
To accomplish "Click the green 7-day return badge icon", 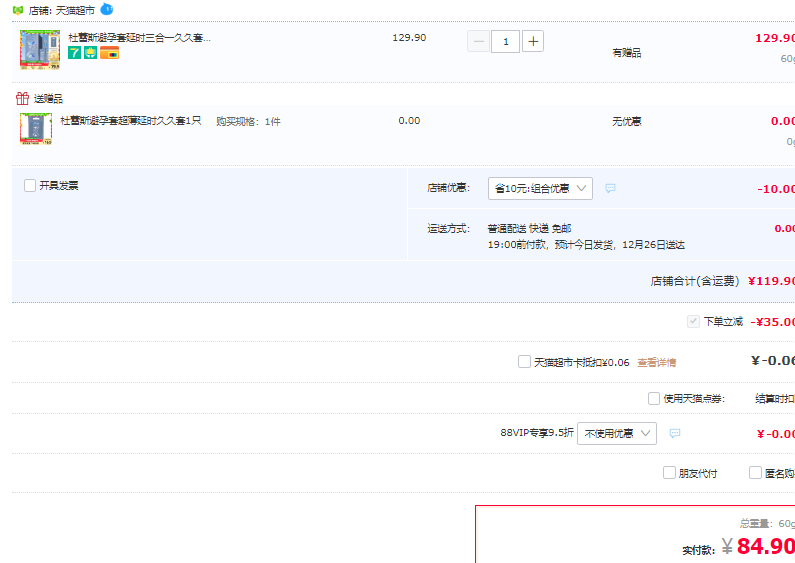I will pos(75,53).
